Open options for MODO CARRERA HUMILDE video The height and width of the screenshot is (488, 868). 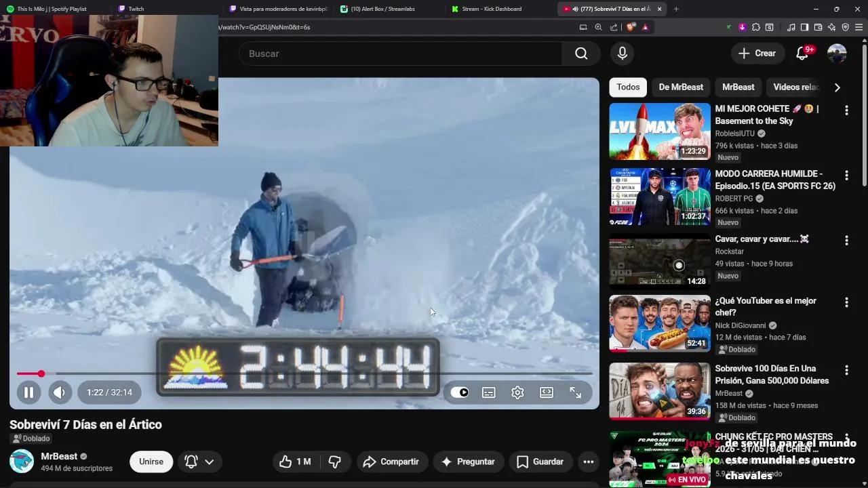click(x=846, y=175)
